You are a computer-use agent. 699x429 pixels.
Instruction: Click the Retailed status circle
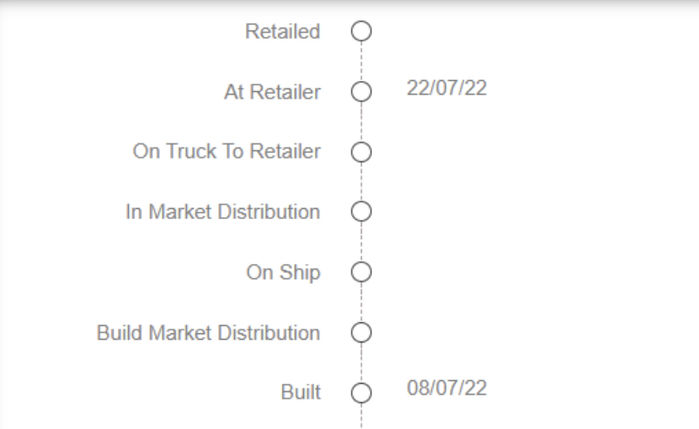[361, 31]
